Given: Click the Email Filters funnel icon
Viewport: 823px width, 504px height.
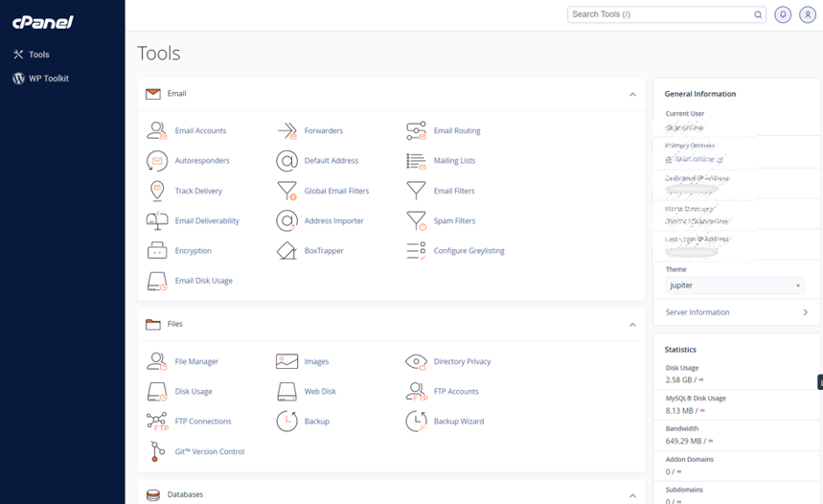Looking at the screenshot, I should pyautogui.click(x=416, y=191).
